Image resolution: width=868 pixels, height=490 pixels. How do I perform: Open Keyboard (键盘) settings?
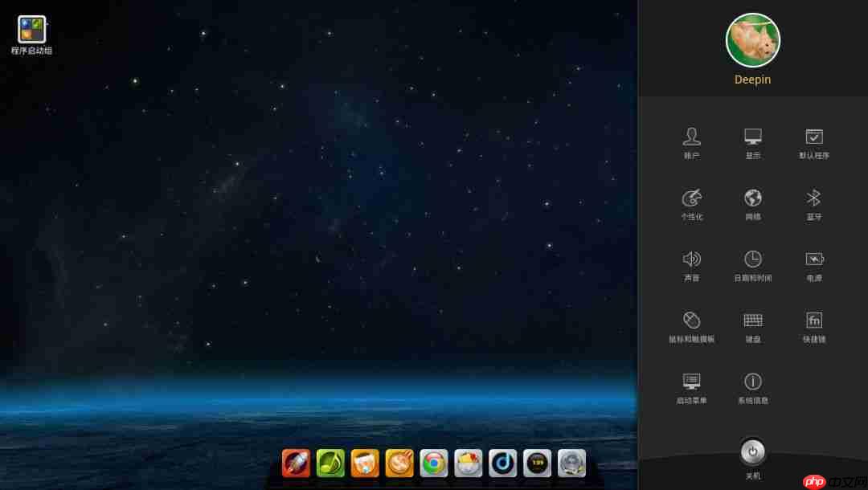[752, 325]
